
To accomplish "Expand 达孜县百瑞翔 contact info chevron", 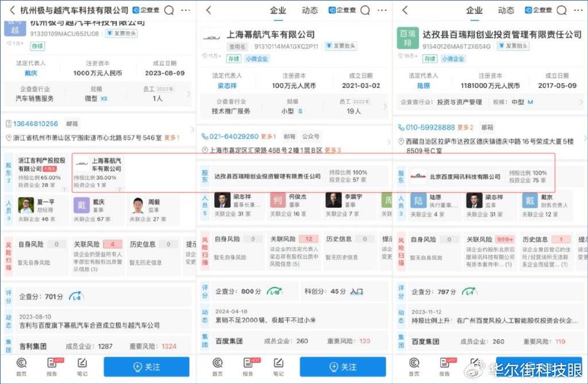I will [x=584, y=138].
